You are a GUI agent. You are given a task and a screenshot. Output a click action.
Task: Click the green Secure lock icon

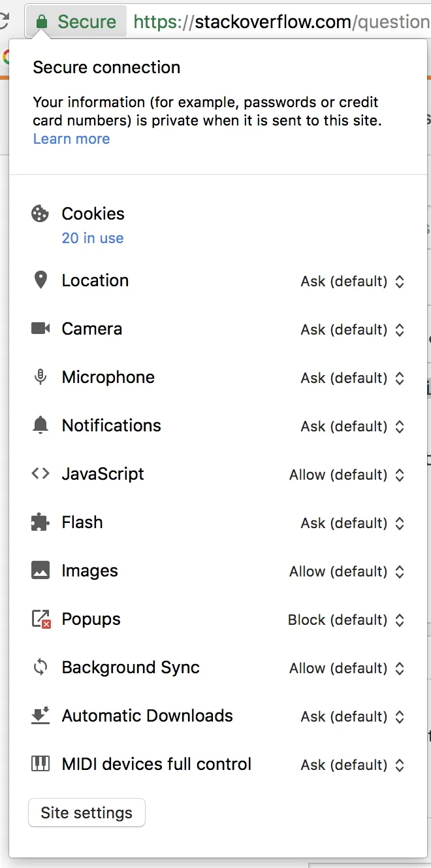[x=42, y=22]
